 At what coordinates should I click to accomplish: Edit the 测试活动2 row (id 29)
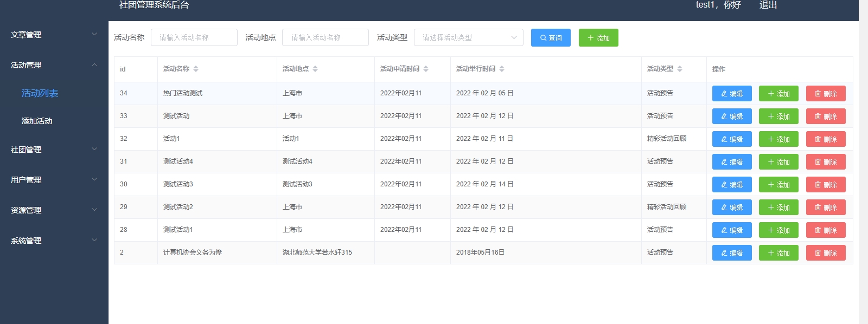point(732,208)
